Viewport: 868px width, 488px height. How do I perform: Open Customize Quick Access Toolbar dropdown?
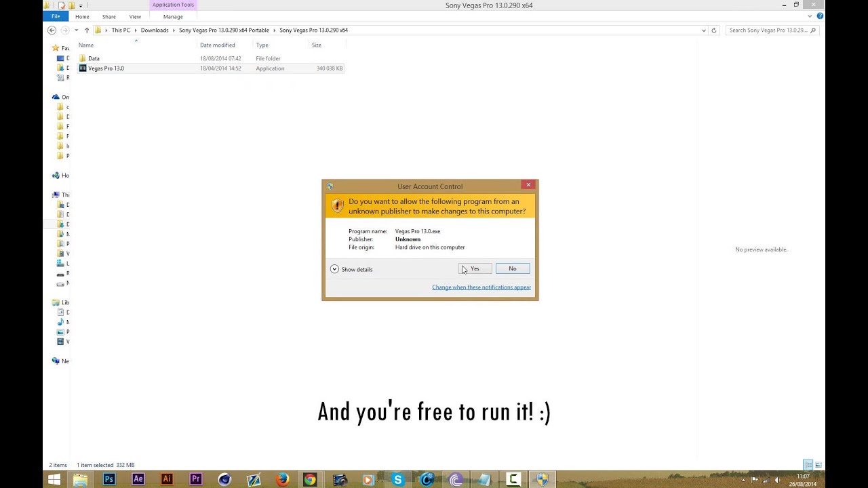80,6
